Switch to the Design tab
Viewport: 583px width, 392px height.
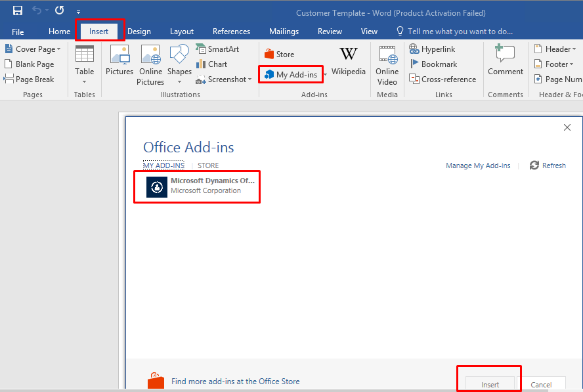pos(139,32)
